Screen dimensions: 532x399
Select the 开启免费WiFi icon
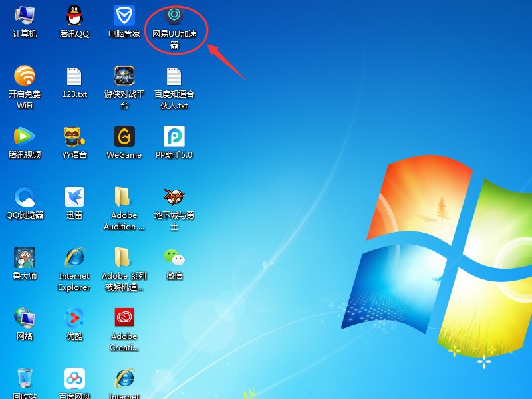pos(25,76)
